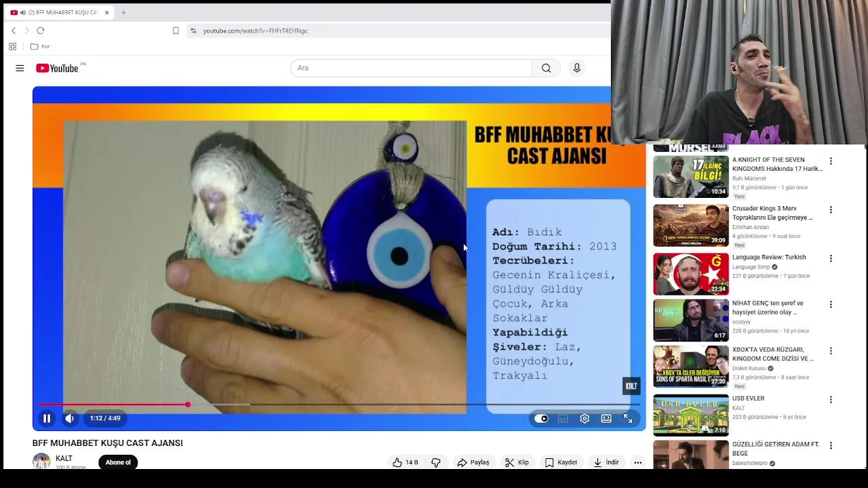The height and width of the screenshot is (488, 868).
Task: Save the video with Kaydet
Action: coord(561,462)
